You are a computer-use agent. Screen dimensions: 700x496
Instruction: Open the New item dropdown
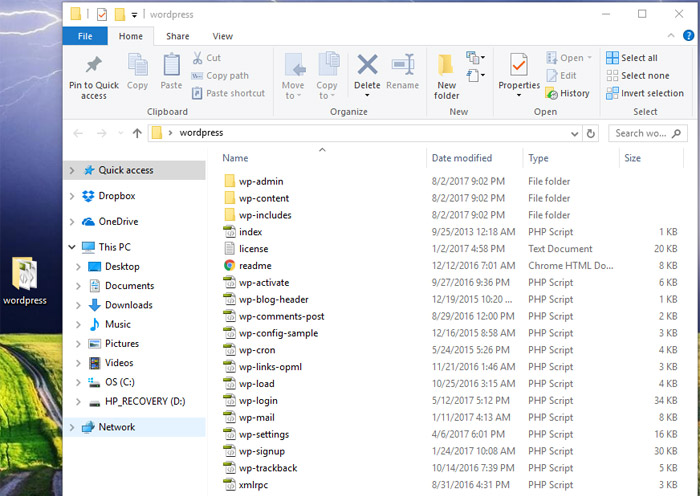[x=475, y=58]
